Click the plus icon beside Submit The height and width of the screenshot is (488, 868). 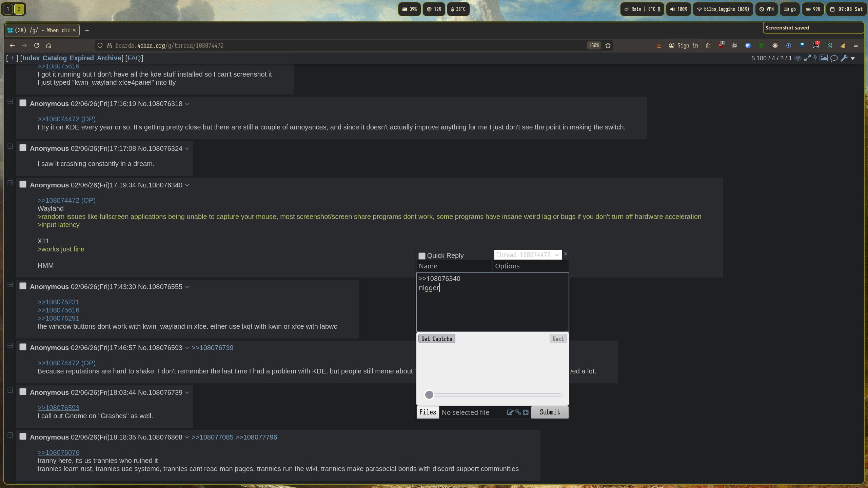pos(526,412)
